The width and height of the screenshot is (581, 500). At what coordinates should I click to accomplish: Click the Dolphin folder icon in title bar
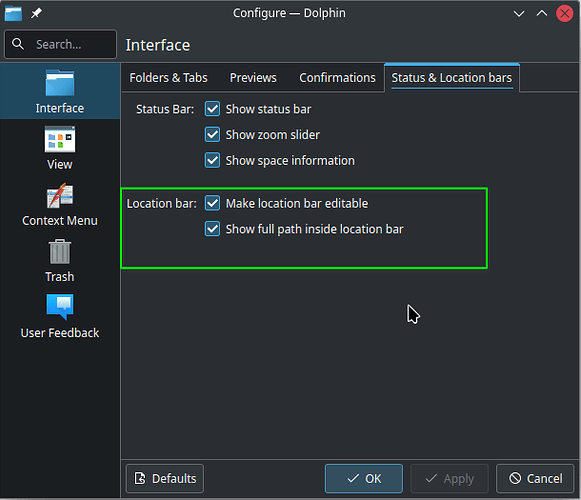click(x=13, y=13)
